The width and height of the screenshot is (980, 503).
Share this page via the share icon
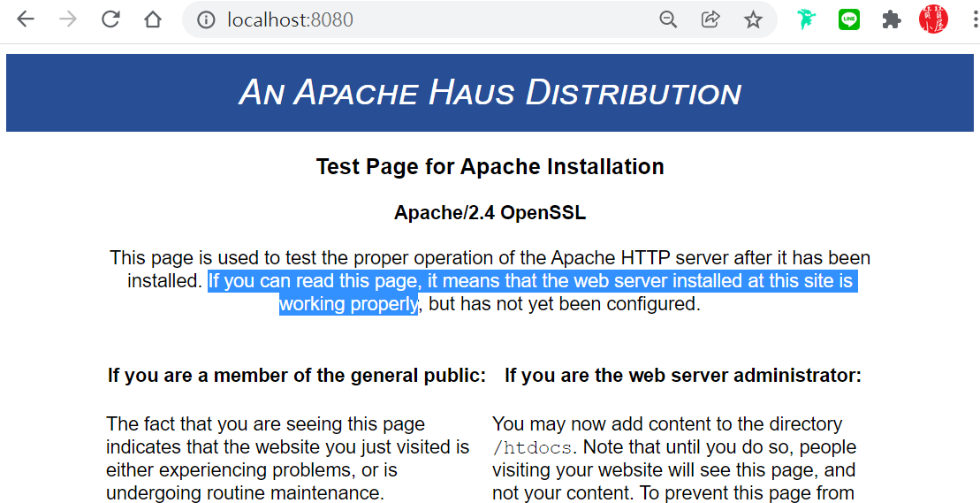coord(710,19)
